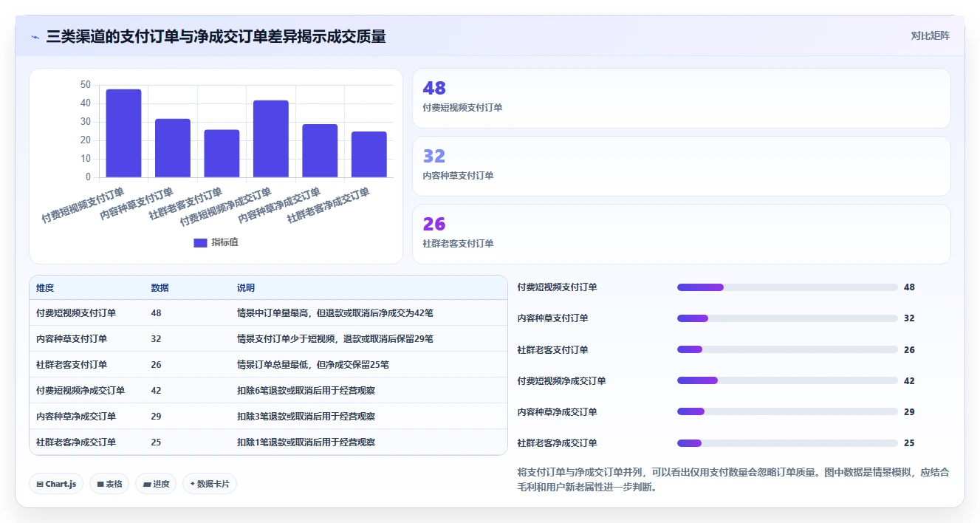The width and height of the screenshot is (980, 523).
Task: Click the table cell 内容种草支付订单
Action: [x=72, y=338]
